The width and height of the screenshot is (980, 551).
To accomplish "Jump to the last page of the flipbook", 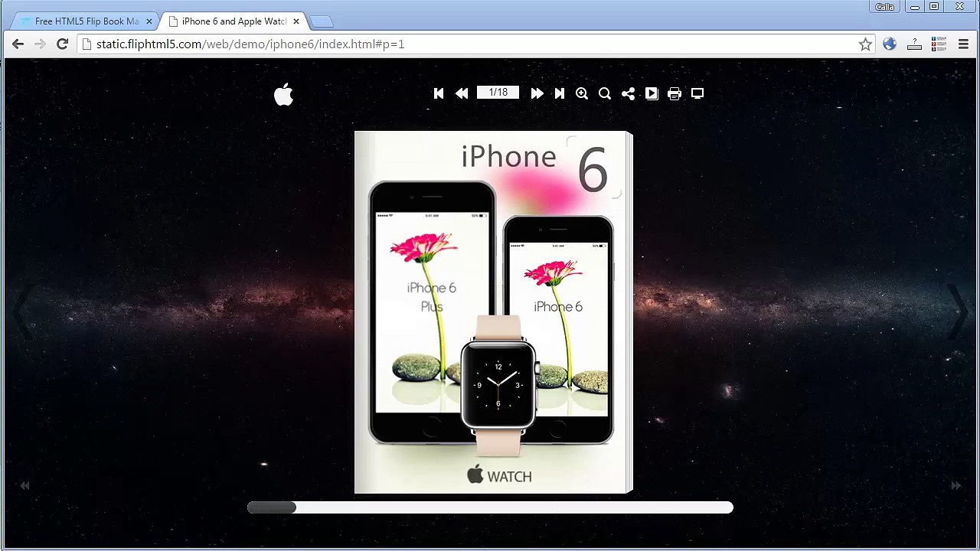I will tap(560, 93).
